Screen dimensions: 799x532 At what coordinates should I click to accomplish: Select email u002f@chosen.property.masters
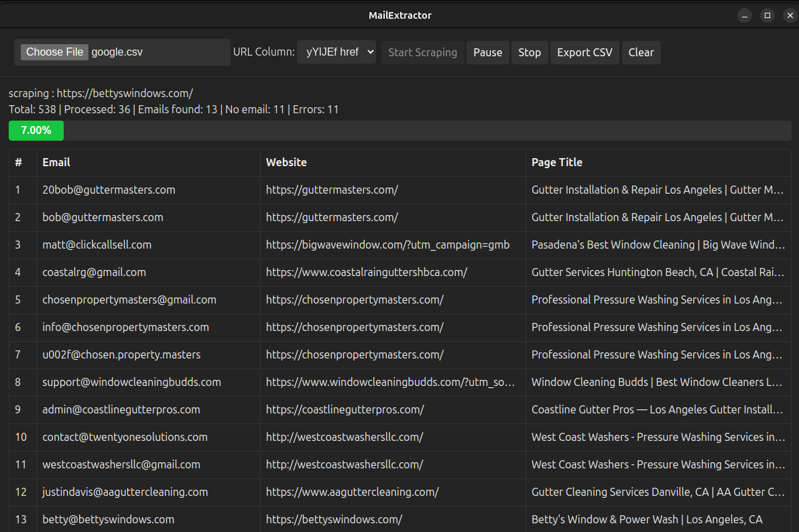tap(121, 355)
